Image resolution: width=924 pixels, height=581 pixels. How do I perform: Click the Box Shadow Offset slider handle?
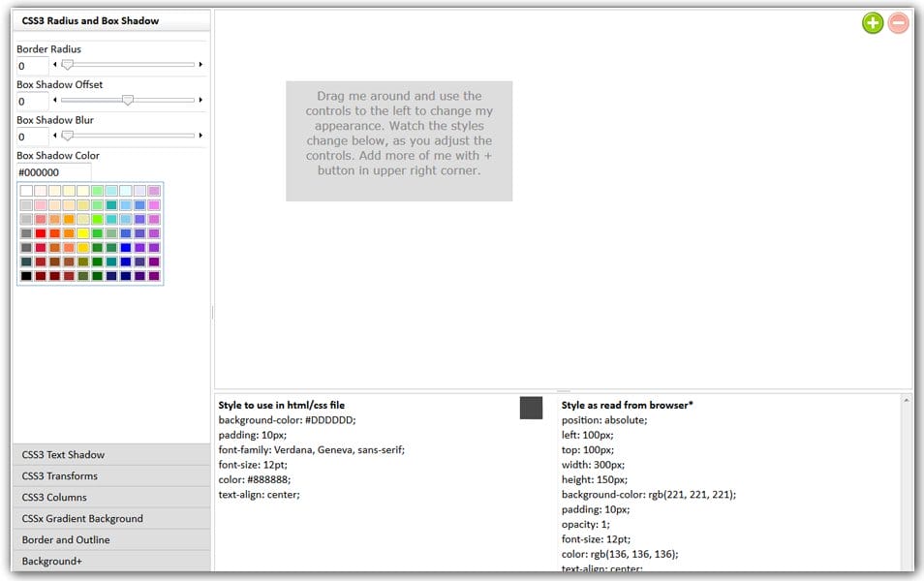127,100
